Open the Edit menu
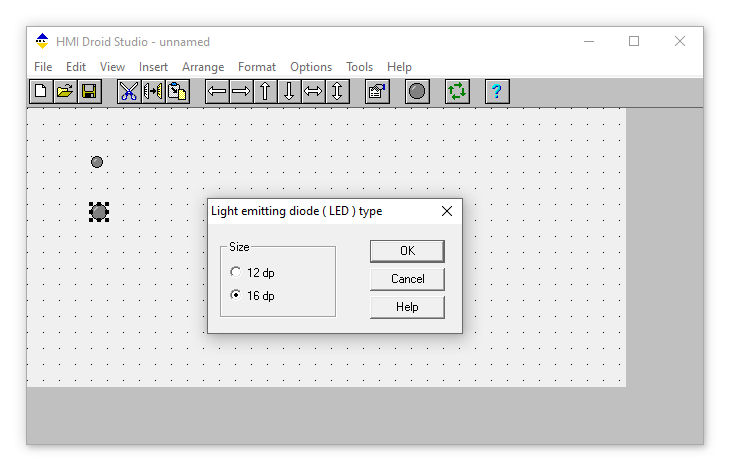Screen dimensions: 730x471 (76, 67)
